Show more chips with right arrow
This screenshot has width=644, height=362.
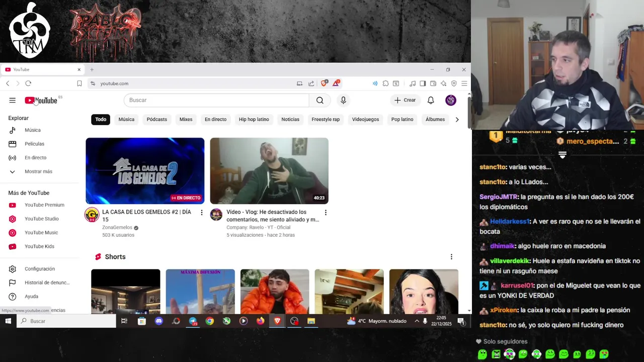click(x=457, y=120)
